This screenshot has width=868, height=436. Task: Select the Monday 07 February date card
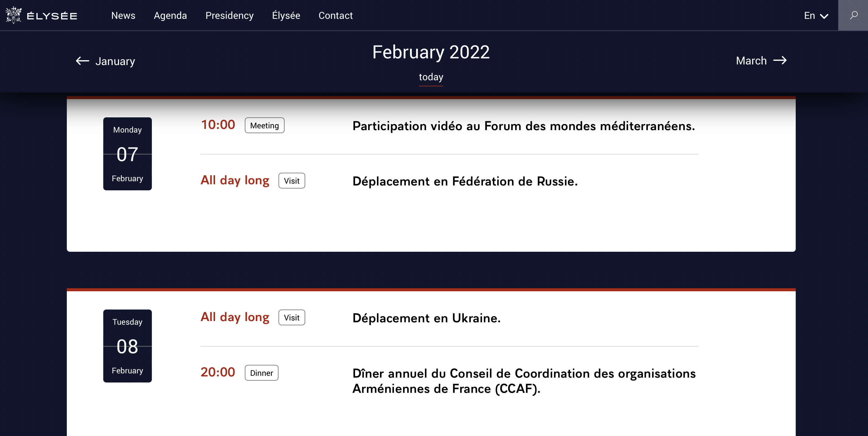pyautogui.click(x=127, y=154)
